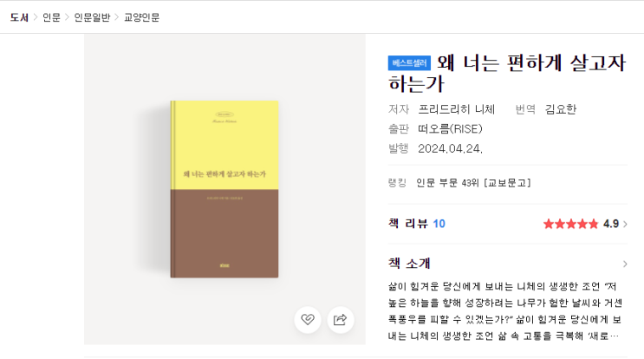Select the 교양인문 breadcrumb category
The image size is (644, 359).
tap(141, 17)
